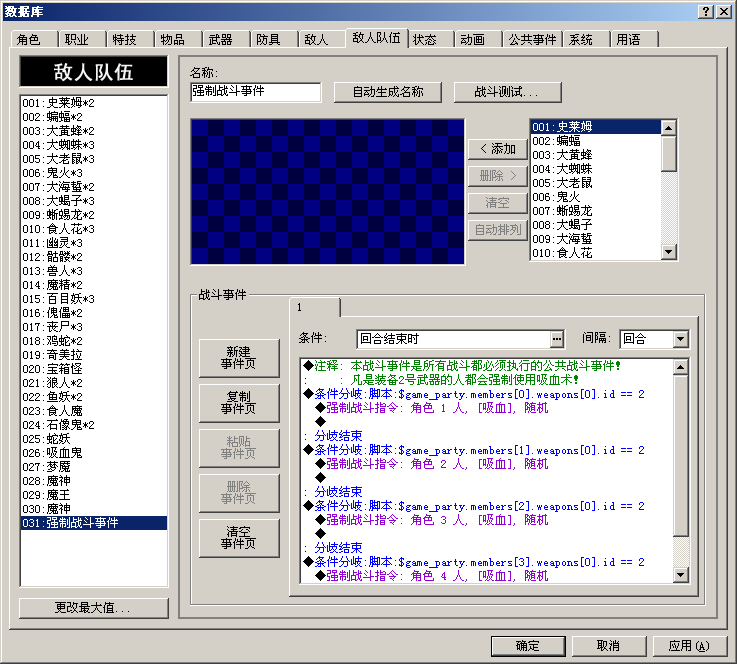Select condition branch line for members[2]
This screenshot has height=664, width=737.
[487, 506]
